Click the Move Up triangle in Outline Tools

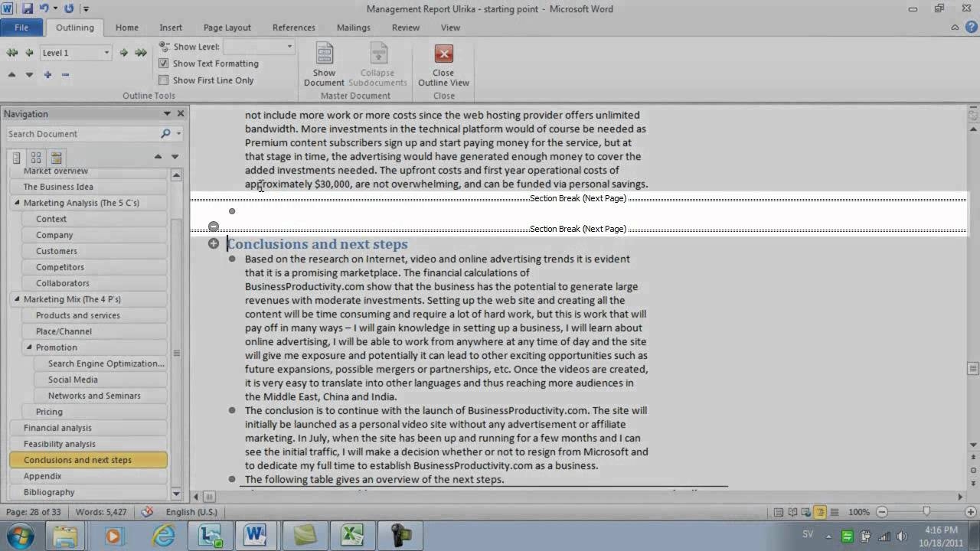click(11, 74)
